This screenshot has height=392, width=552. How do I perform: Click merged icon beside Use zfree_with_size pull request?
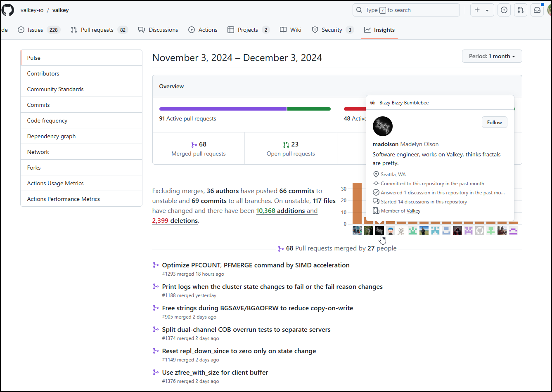(156, 372)
